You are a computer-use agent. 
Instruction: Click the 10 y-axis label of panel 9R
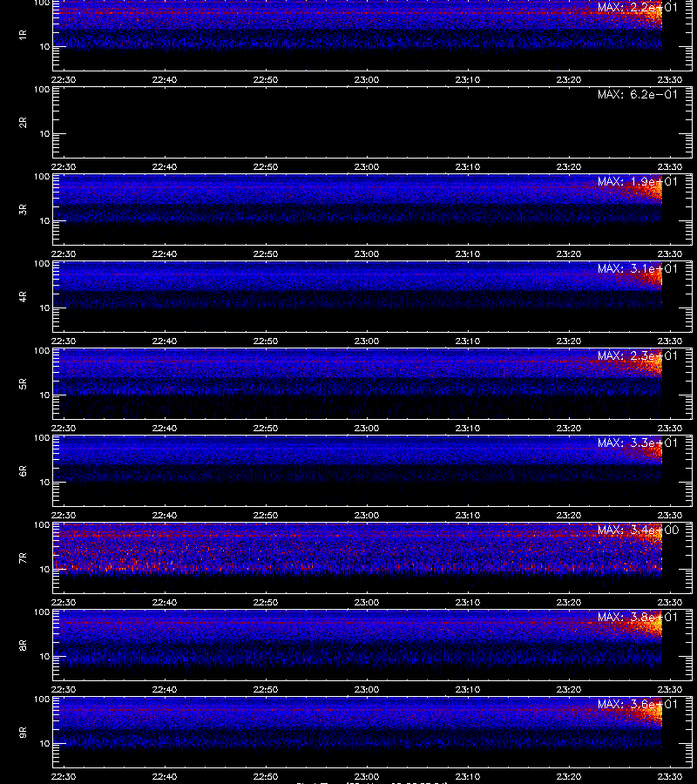pyautogui.click(x=44, y=744)
